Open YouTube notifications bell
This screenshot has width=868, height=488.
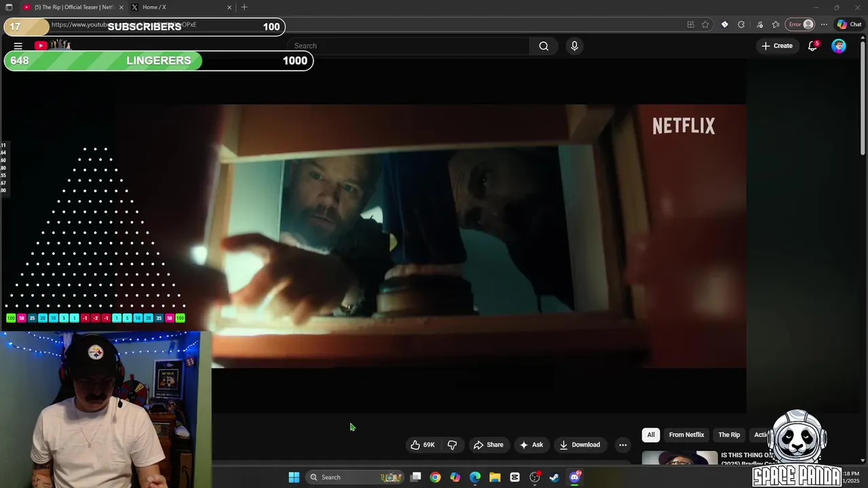click(x=812, y=46)
